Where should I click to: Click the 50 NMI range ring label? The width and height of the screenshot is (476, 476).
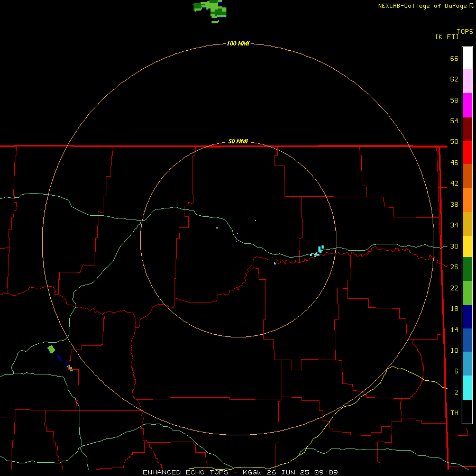(238, 141)
